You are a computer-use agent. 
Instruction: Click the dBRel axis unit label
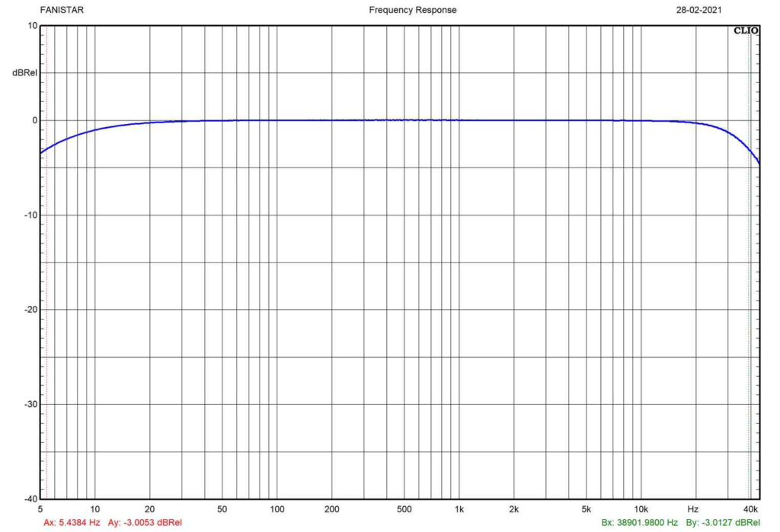[24, 73]
